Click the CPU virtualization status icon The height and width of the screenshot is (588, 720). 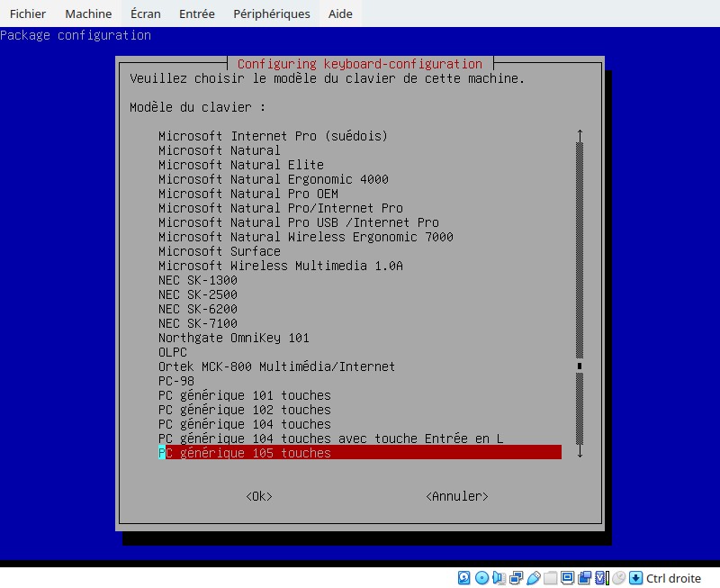point(602,577)
